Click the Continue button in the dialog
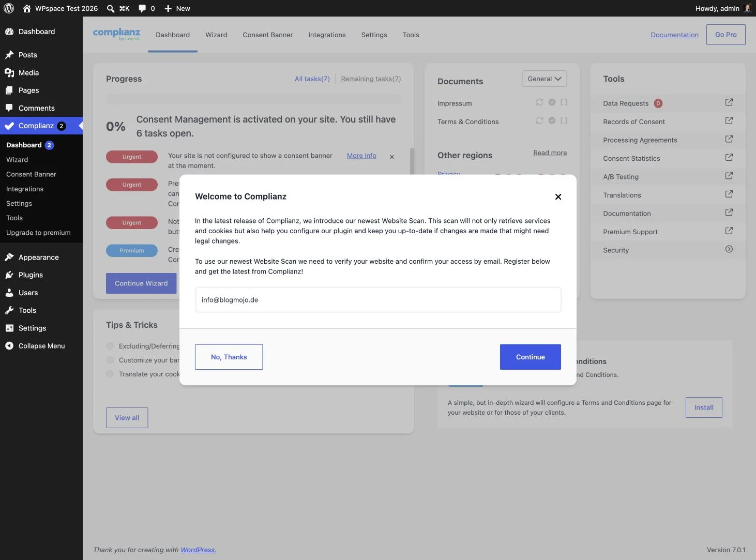Image resolution: width=756 pixels, height=560 pixels. coord(531,357)
